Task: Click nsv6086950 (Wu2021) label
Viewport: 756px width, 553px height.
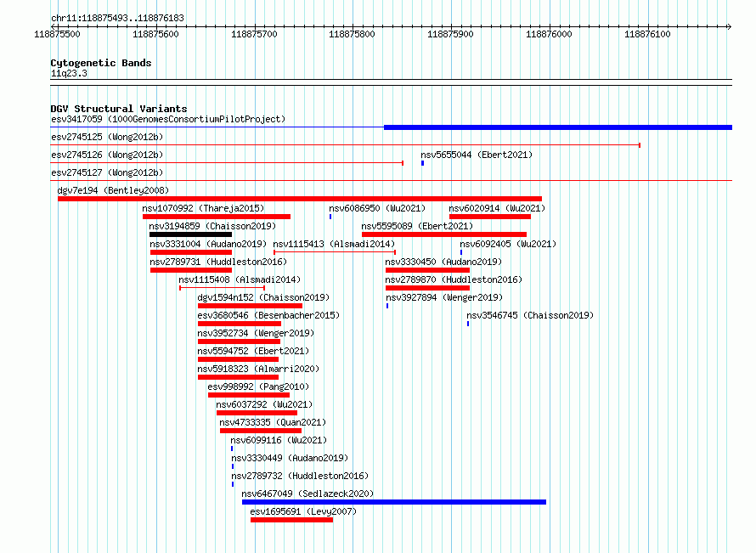Action: click(377, 208)
